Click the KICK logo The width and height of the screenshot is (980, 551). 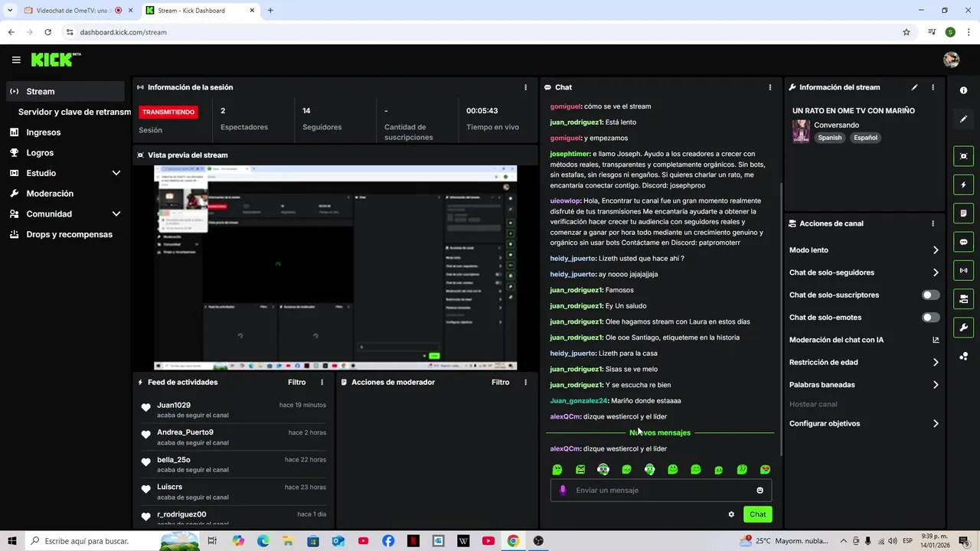point(55,60)
